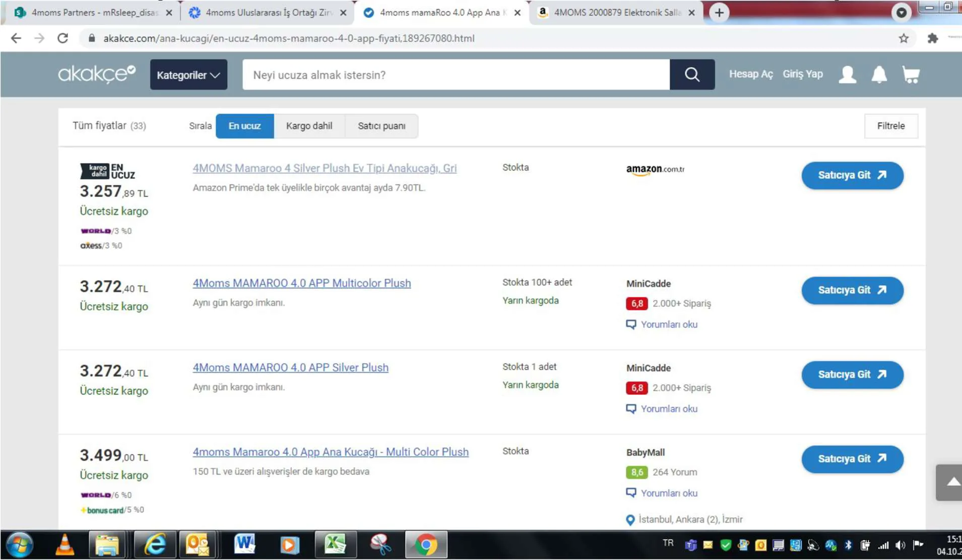Click the Chrome icon in taskbar
Screen dimensions: 962x560
426,545
